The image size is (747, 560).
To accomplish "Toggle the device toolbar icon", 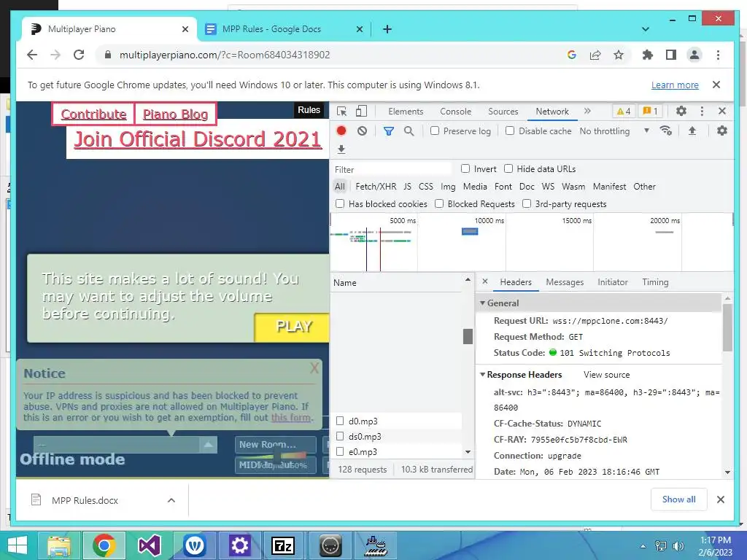I will click(362, 112).
